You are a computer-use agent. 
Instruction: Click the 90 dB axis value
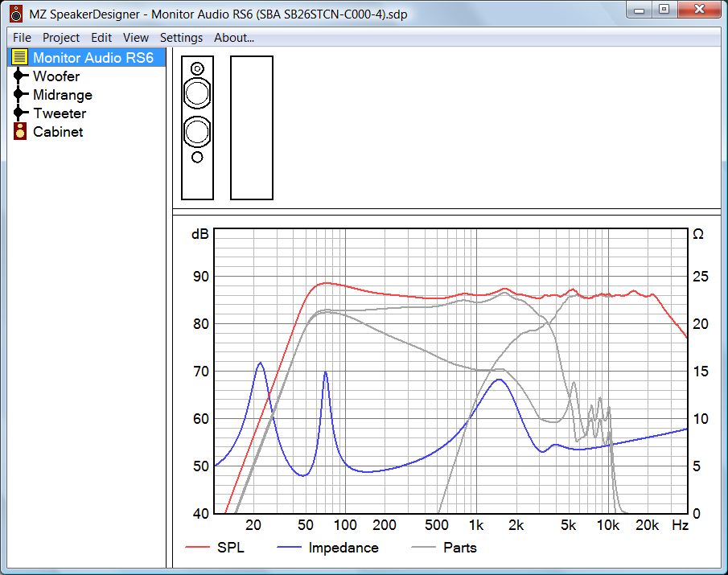click(x=201, y=277)
